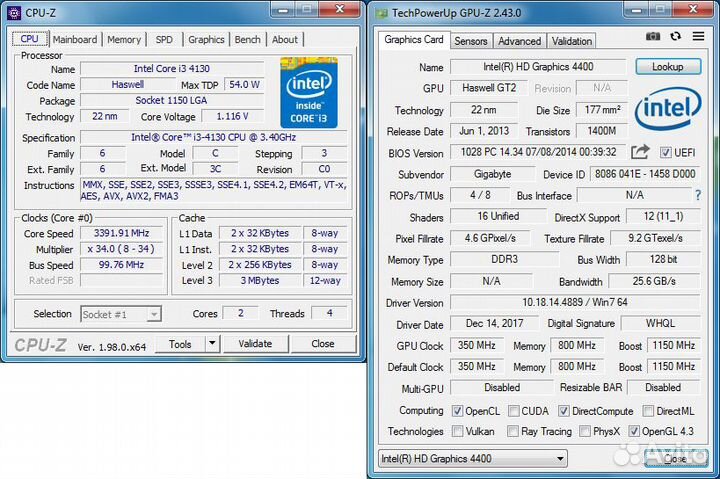Click the Multiplier value x 34.0
Viewport: 720px width, 479px height.
[121, 249]
